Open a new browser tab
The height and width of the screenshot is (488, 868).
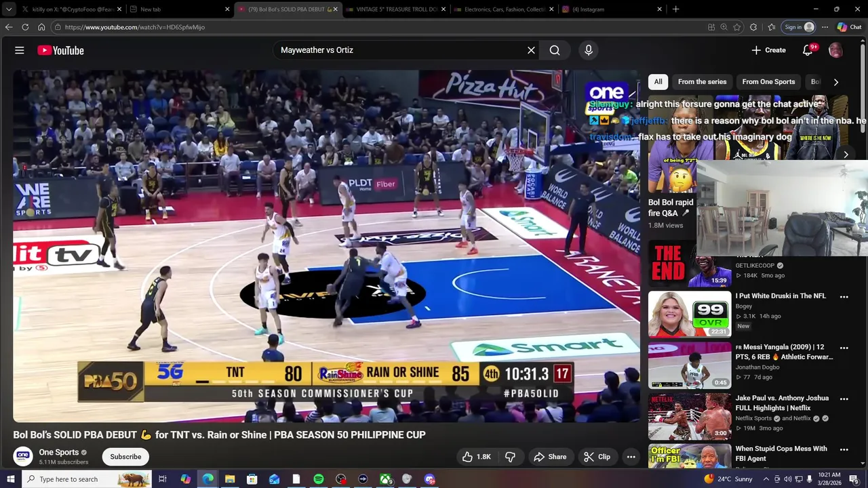(675, 9)
